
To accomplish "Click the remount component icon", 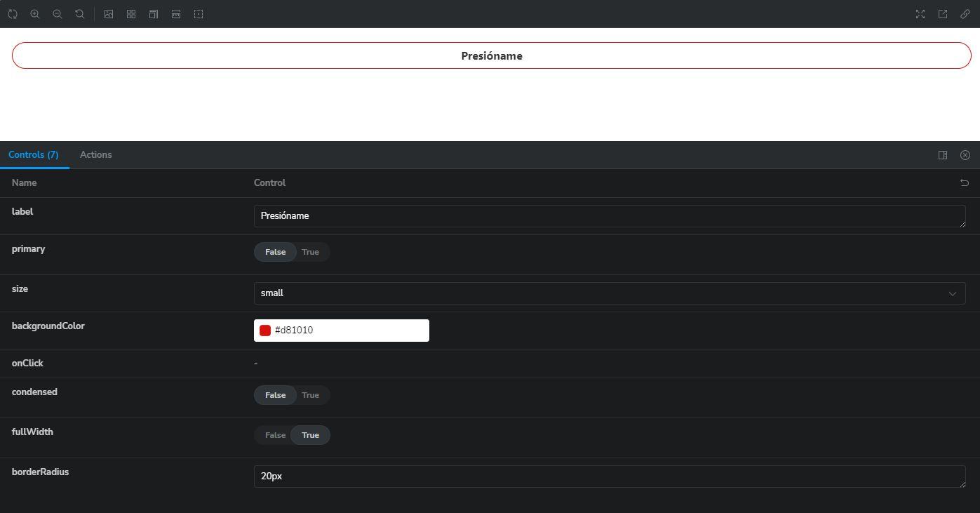I will click(x=13, y=14).
